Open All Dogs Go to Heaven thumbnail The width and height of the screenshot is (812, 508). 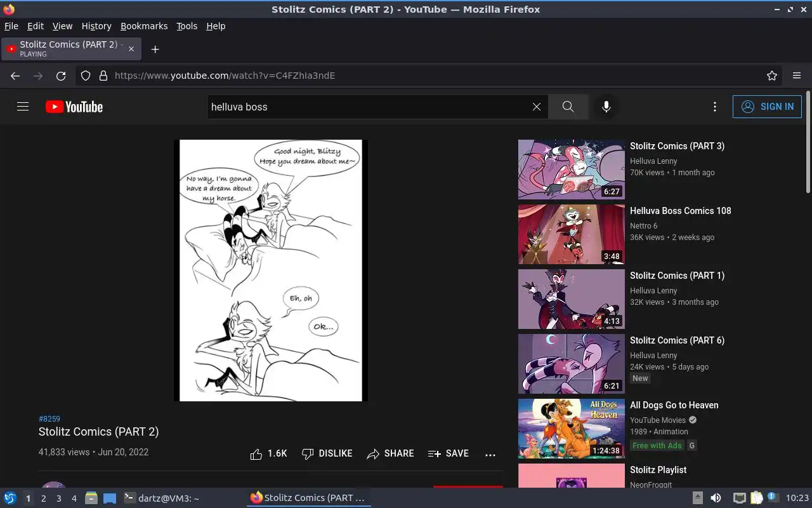pos(572,429)
